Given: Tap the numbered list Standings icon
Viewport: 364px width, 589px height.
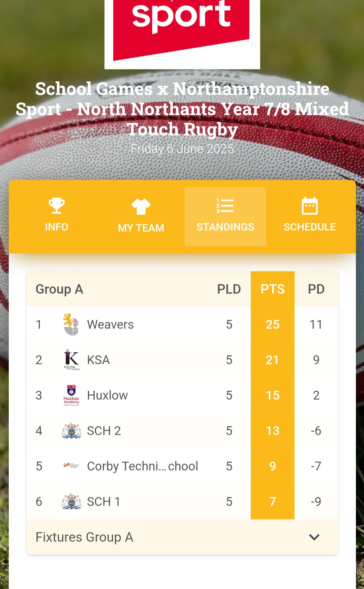Looking at the screenshot, I should [225, 206].
